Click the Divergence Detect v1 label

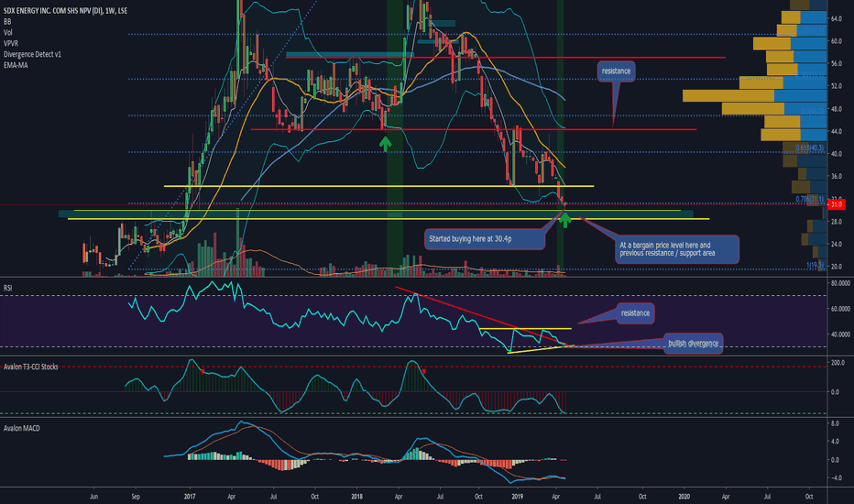[x=32, y=54]
